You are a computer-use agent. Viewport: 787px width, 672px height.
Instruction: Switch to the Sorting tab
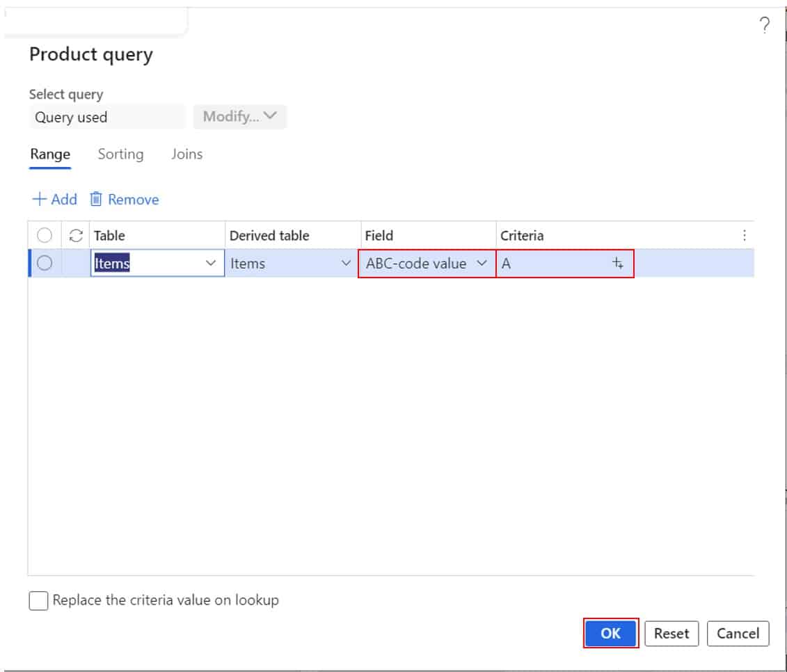click(120, 154)
